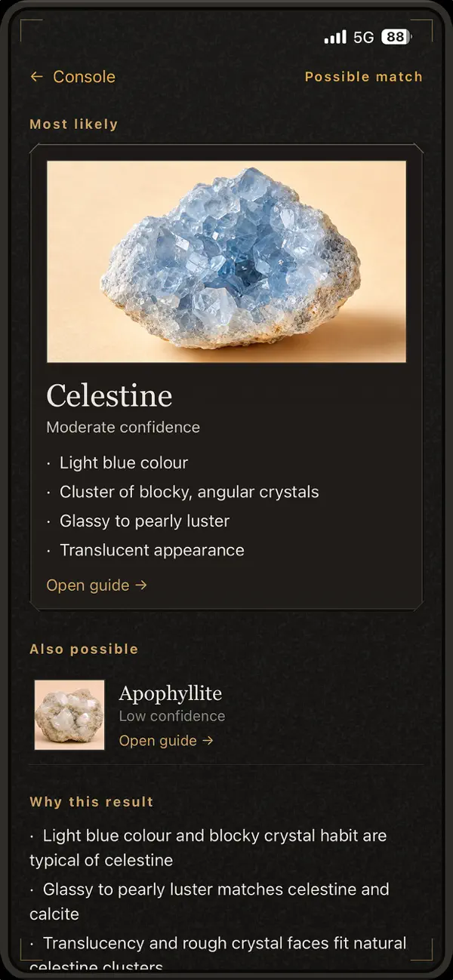Open the Celestine crystal photo
The width and height of the screenshot is (453, 980).
(226, 262)
